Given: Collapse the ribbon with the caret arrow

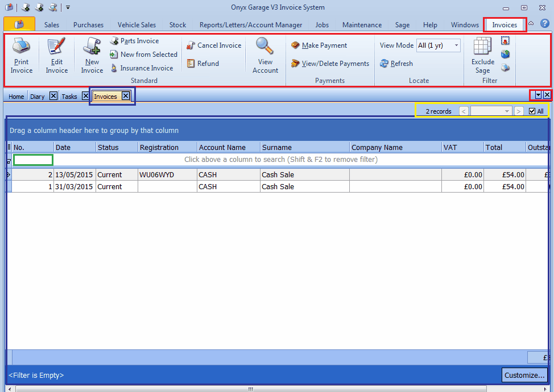Looking at the screenshot, I should 531,23.
